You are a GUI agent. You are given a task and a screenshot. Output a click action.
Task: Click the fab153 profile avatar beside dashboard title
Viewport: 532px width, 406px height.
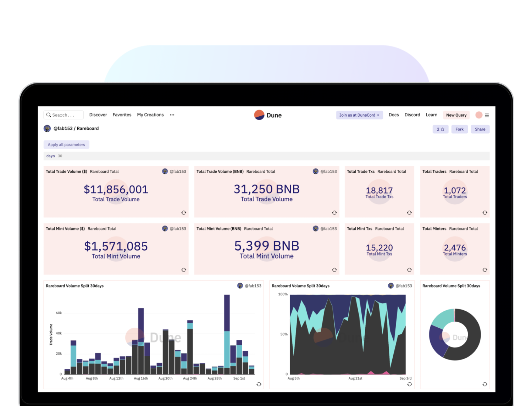coord(47,128)
